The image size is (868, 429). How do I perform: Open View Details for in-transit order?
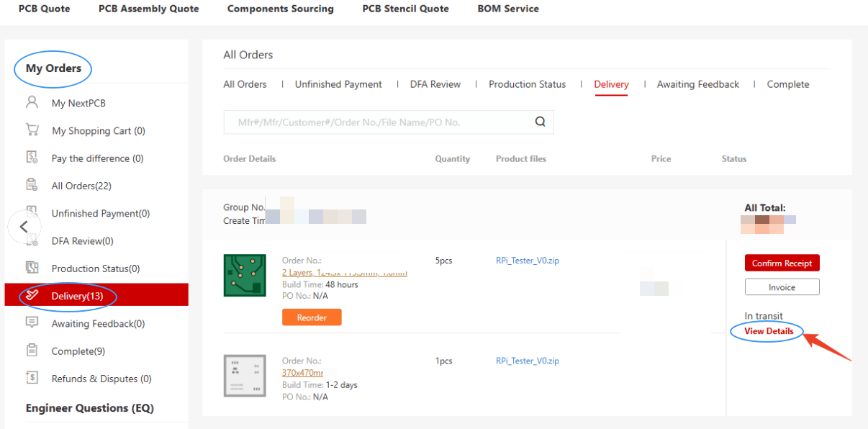click(769, 331)
